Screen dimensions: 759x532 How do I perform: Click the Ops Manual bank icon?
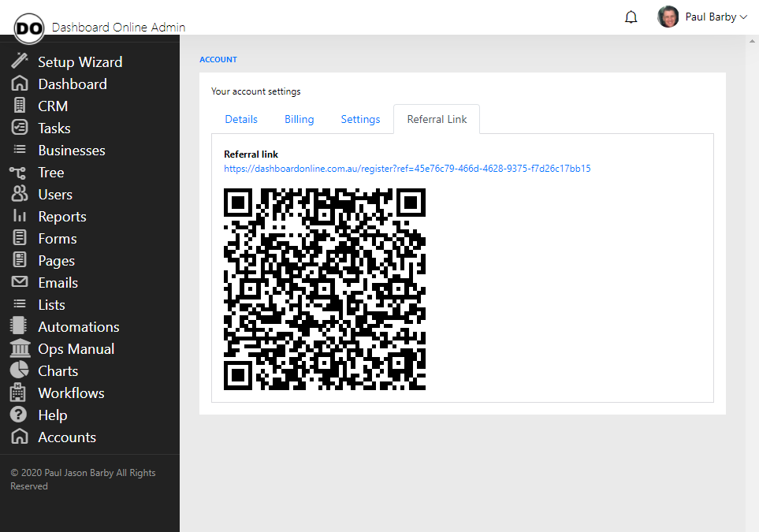[20, 348]
